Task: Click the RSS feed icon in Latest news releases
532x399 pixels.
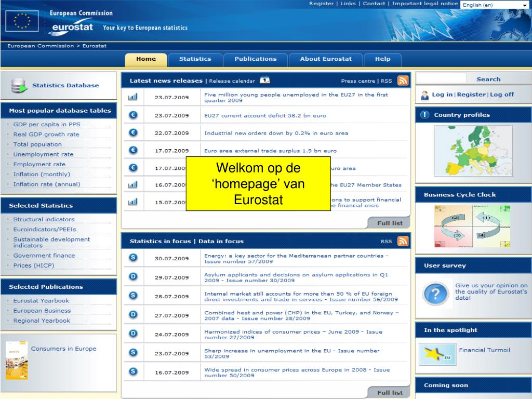Action: tap(403, 81)
